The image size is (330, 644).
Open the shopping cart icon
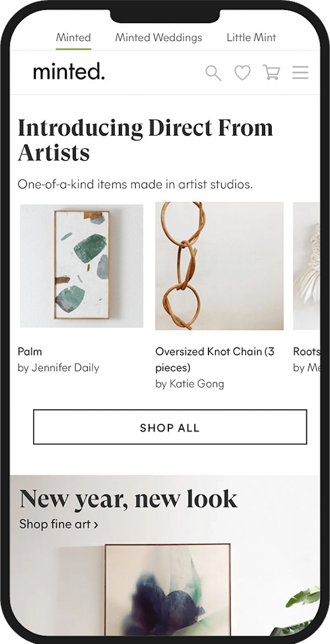tap(272, 73)
